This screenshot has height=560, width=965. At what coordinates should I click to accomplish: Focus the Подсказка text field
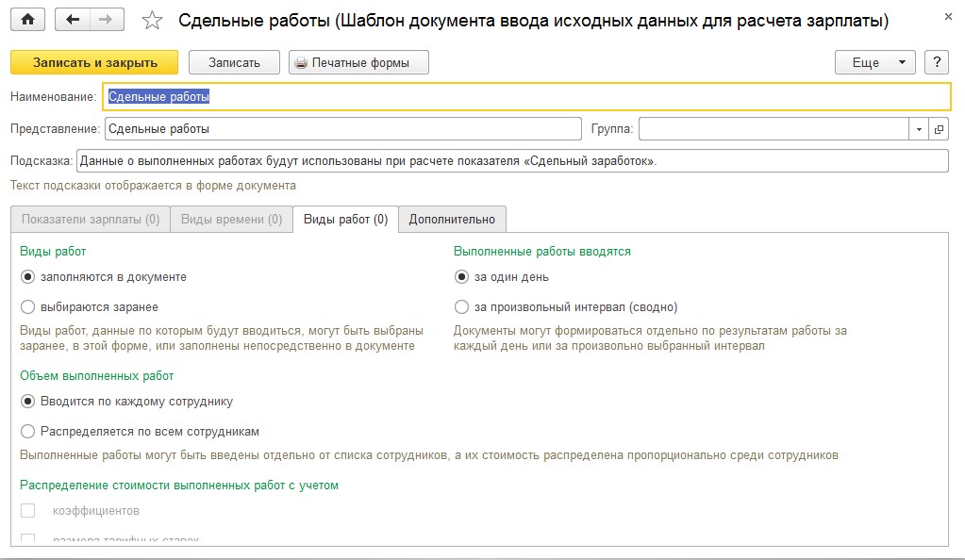point(512,161)
